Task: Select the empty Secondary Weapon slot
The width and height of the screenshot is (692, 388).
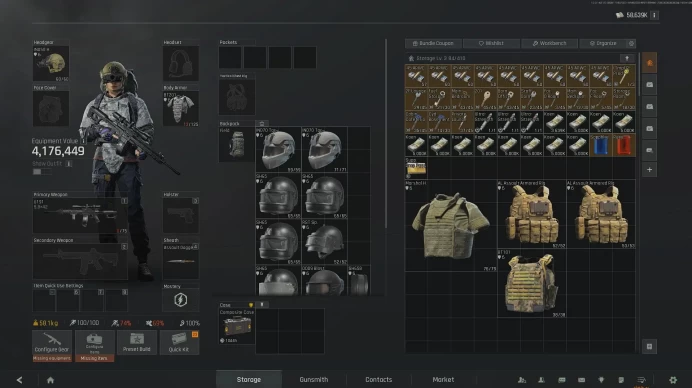Action: (80, 261)
